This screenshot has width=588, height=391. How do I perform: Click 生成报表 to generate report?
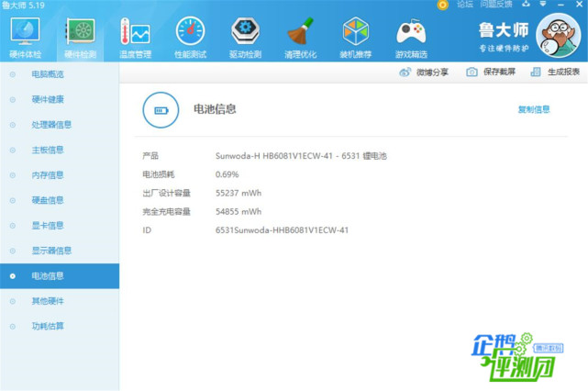(x=555, y=72)
